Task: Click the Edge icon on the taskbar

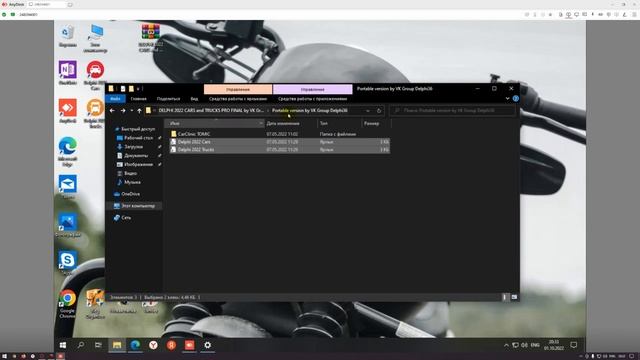Action: (x=135, y=345)
